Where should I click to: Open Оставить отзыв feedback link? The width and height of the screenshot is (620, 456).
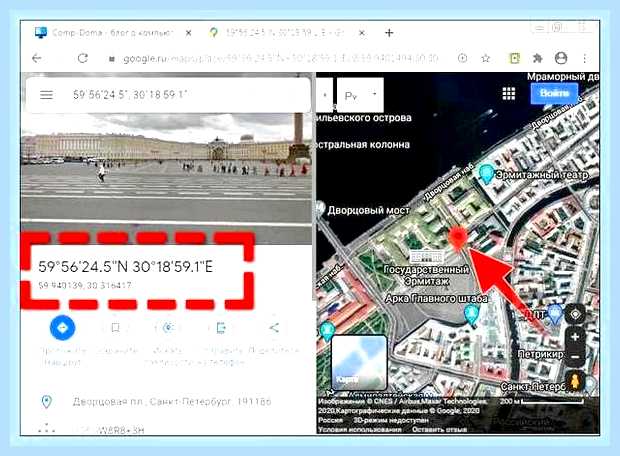pos(439,429)
